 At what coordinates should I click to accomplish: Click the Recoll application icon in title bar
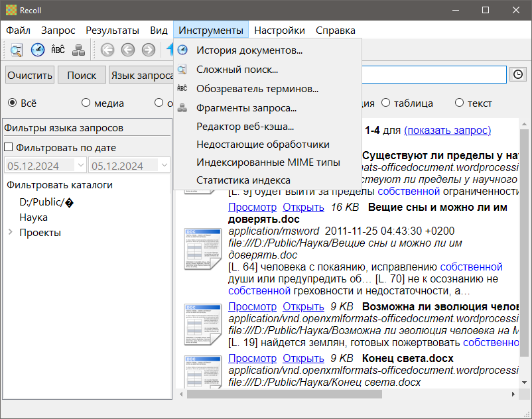click(11, 10)
